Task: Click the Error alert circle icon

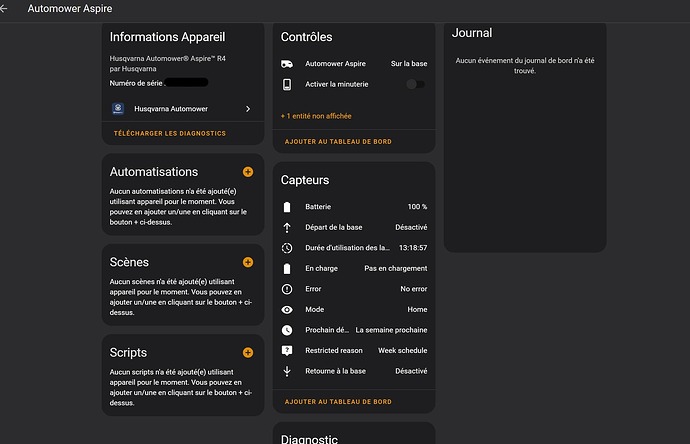Action: [287, 289]
